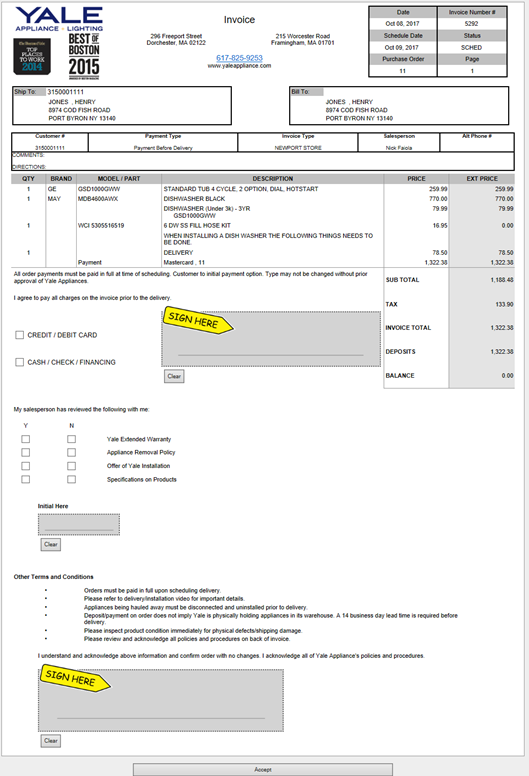529x776 pixels.
Task: Click the Yale Appliance Lighting logo
Action: [59, 19]
